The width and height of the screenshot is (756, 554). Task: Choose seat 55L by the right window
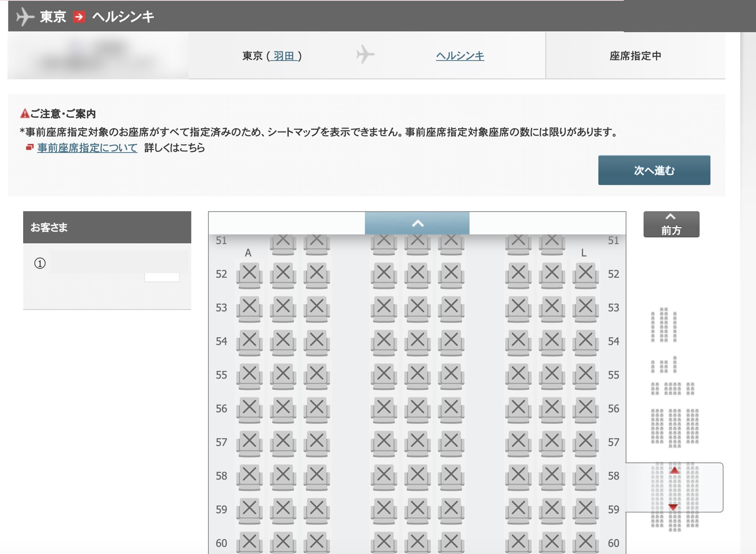tap(585, 376)
